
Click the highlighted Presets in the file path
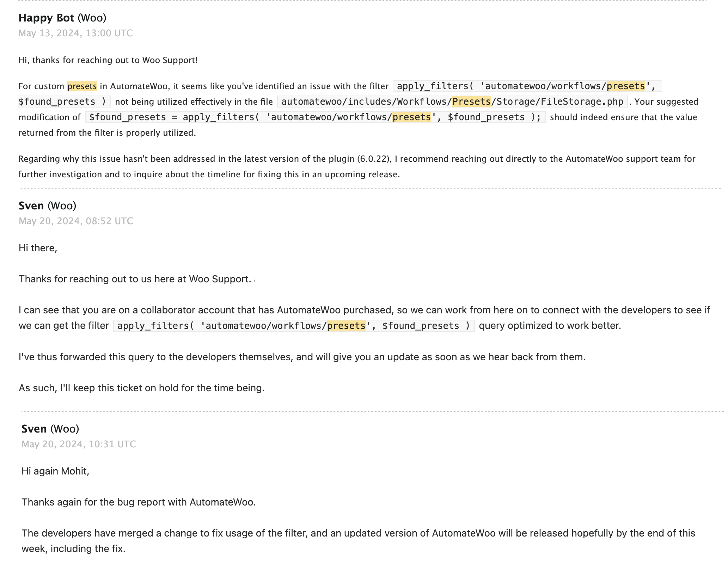click(472, 102)
